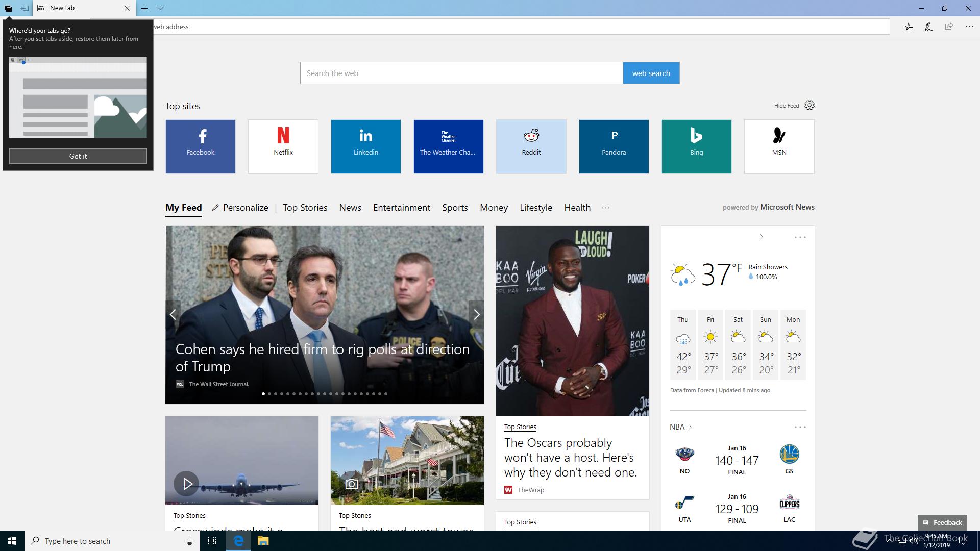Open Edge Settings and more menu
Image resolution: width=980 pixels, height=551 pixels.
(x=969, y=27)
